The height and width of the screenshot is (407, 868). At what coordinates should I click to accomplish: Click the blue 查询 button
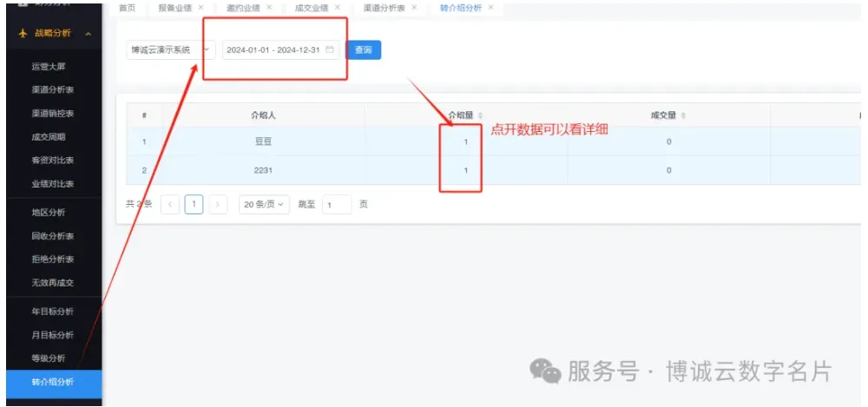pyautogui.click(x=363, y=50)
